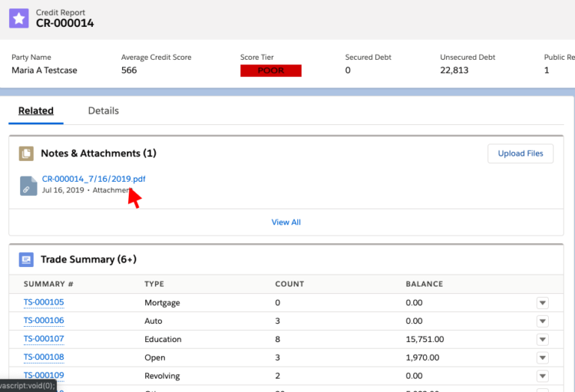Screen dimensions: 575x392
Task: Click the red POOR score tier badge
Action: pos(271,71)
